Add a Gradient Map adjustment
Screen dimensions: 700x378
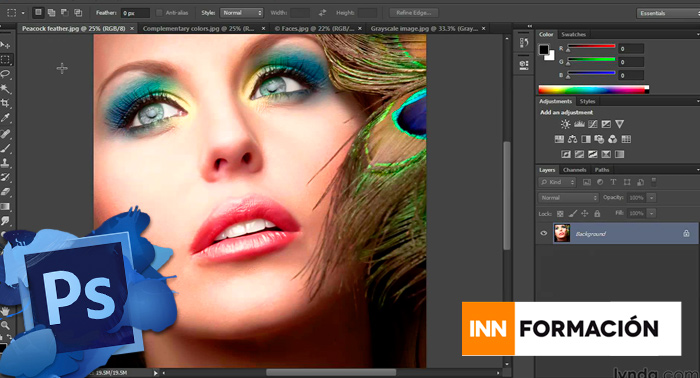[619, 154]
